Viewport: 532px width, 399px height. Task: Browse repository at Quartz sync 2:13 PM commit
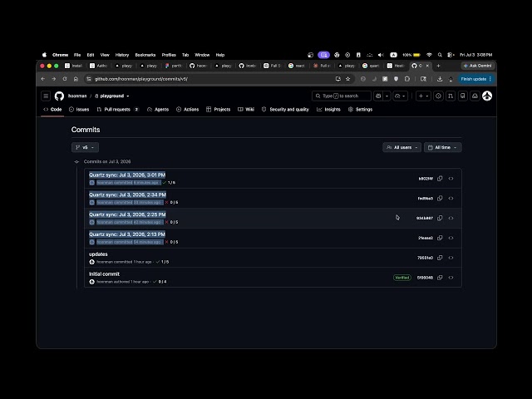[x=451, y=238]
